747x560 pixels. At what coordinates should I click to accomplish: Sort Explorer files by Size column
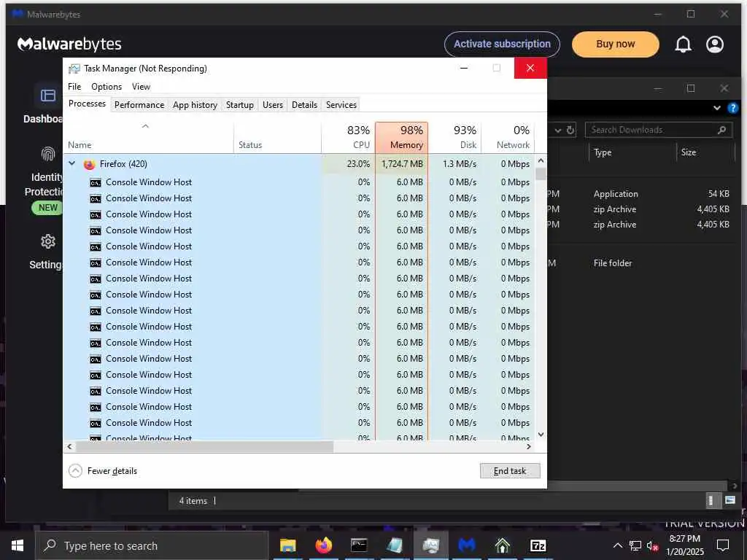click(705, 152)
